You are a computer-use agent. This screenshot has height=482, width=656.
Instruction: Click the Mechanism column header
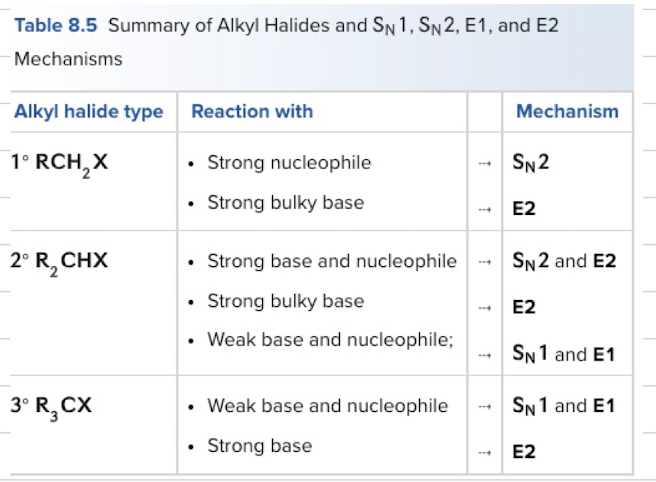click(567, 111)
